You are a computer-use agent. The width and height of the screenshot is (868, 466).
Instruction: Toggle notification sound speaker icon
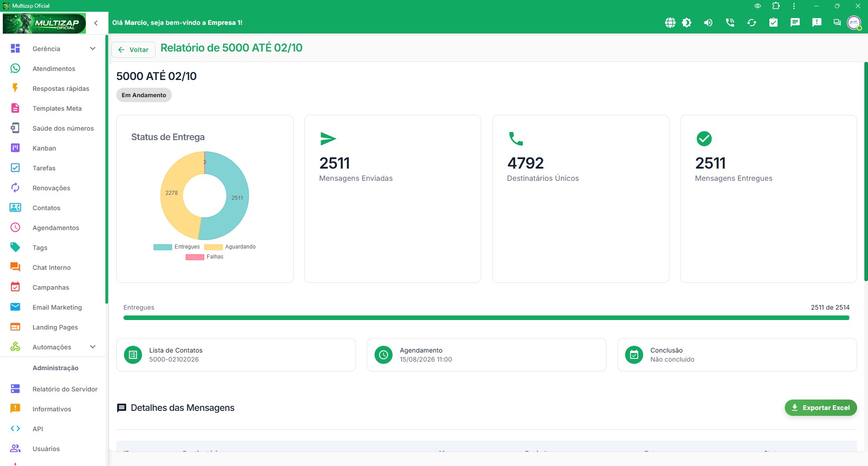(x=708, y=23)
